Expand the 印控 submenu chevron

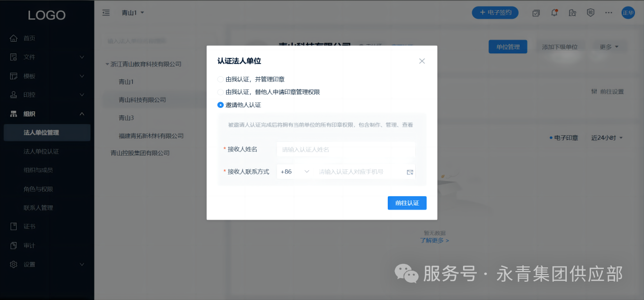point(82,95)
